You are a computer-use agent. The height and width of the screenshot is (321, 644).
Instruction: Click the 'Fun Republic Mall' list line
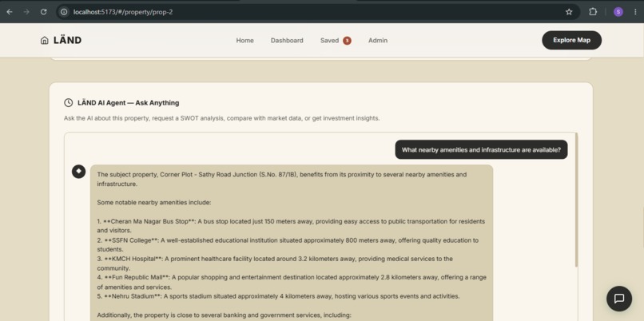click(x=292, y=282)
